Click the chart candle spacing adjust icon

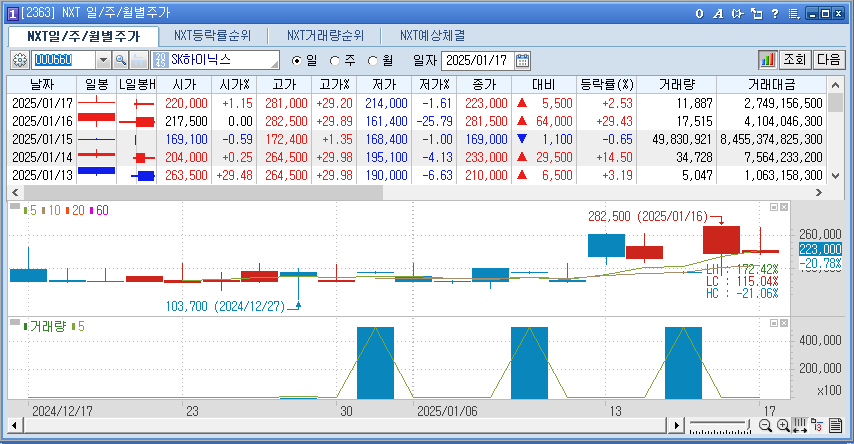coord(800,426)
